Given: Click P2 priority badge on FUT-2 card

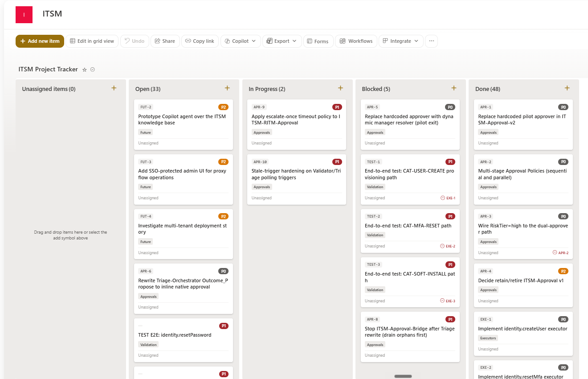Looking at the screenshot, I should coord(223,107).
